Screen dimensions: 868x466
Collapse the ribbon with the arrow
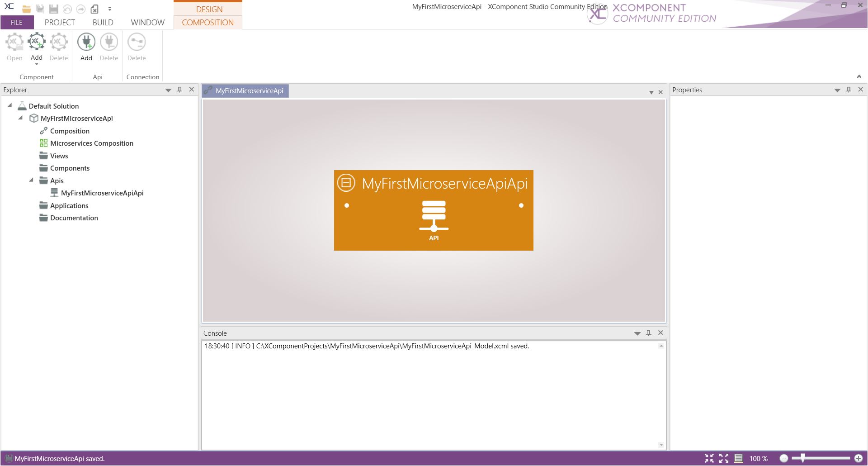859,76
